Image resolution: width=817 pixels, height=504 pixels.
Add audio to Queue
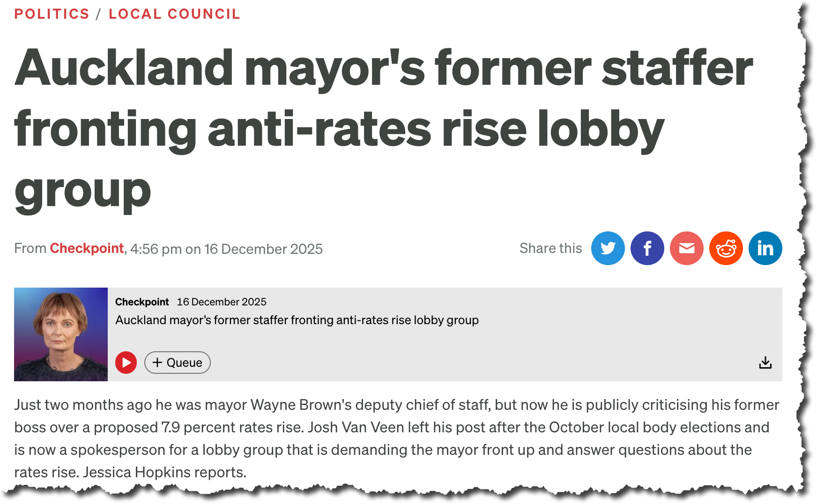tap(178, 363)
